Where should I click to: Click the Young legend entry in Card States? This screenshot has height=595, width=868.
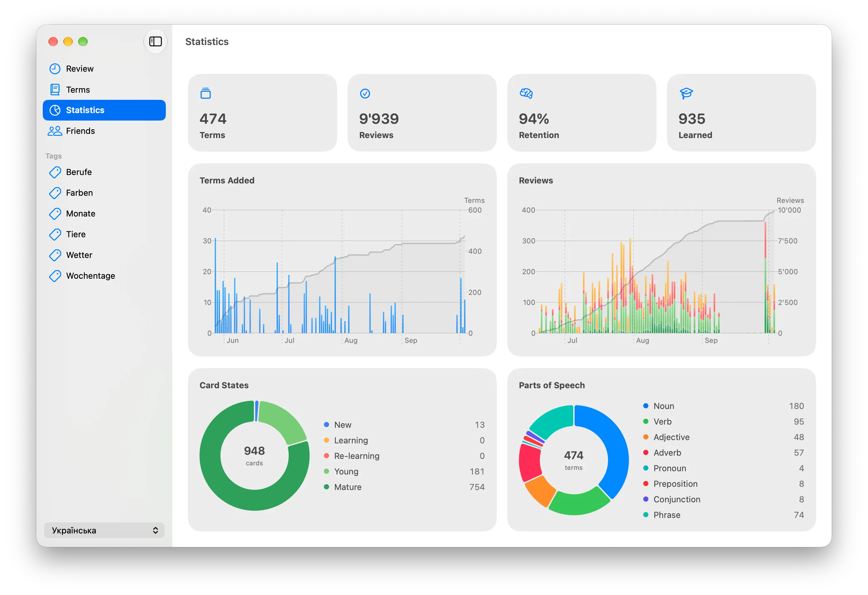click(x=404, y=472)
